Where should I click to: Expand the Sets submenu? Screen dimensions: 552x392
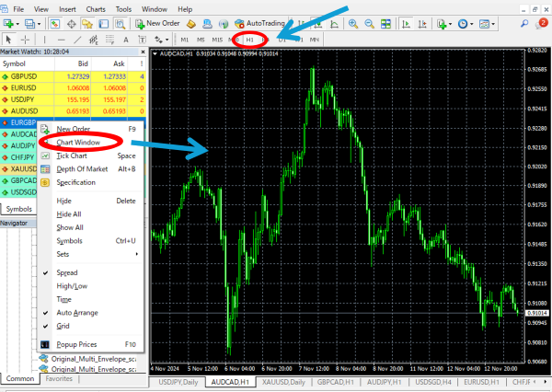pyautogui.click(x=90, y=254)
